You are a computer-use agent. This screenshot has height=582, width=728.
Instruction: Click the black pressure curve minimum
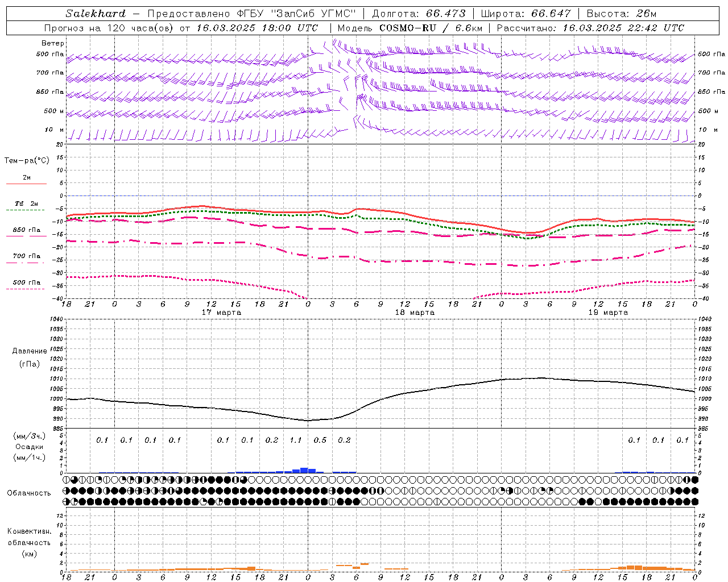click(308, 421)
